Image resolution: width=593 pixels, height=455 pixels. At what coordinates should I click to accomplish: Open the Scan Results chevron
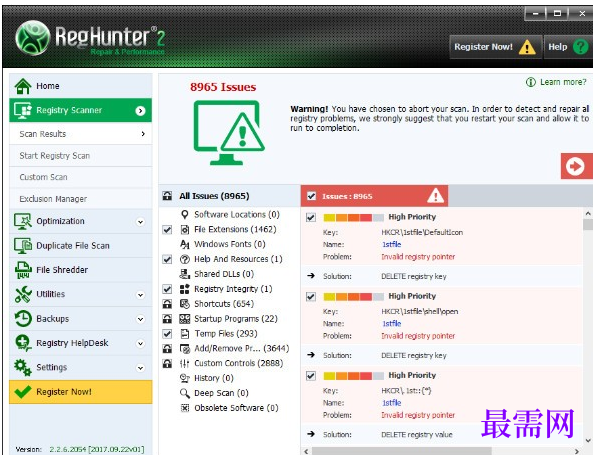point(143,134)
